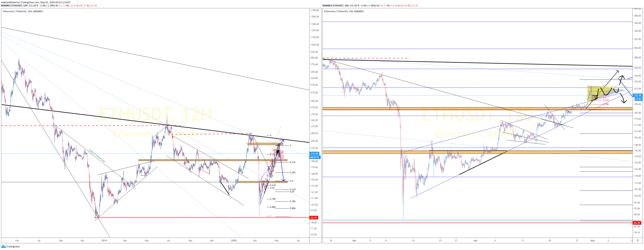Click the red down-triangle in the 12H header
Image resolution: width=644 pixels, height=250 pixels.
[x=38, y=5]
